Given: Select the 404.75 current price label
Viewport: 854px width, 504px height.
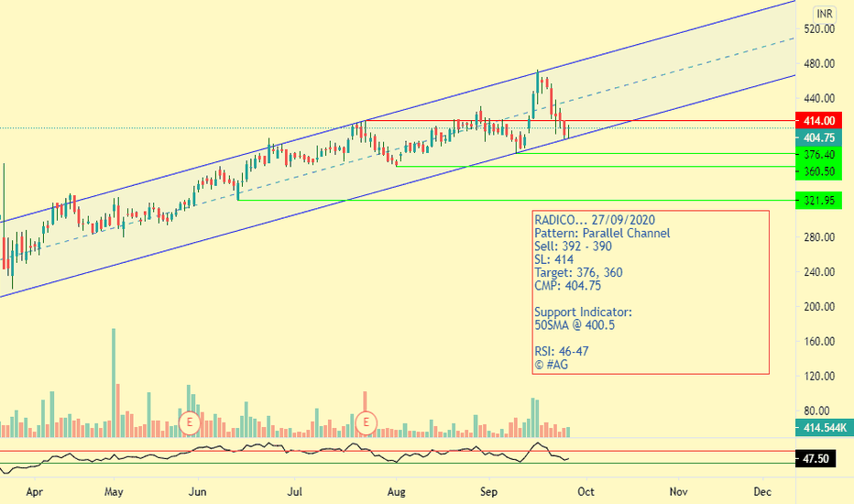Looking at the screenshot, I should pyautogui.click(x=818, y=137).
